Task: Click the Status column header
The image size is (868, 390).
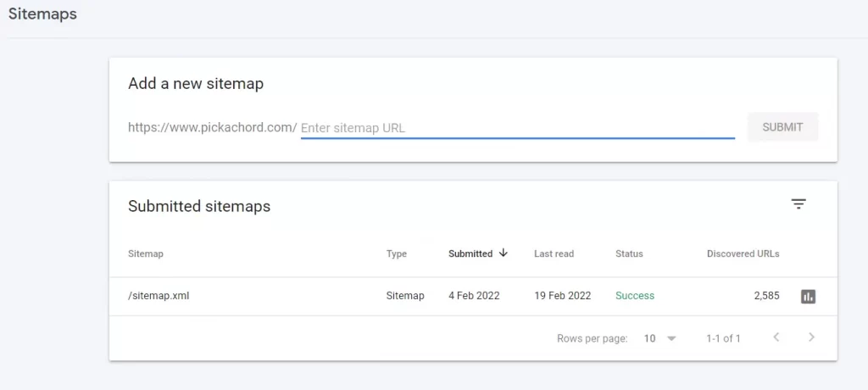Action: [629, 253]
